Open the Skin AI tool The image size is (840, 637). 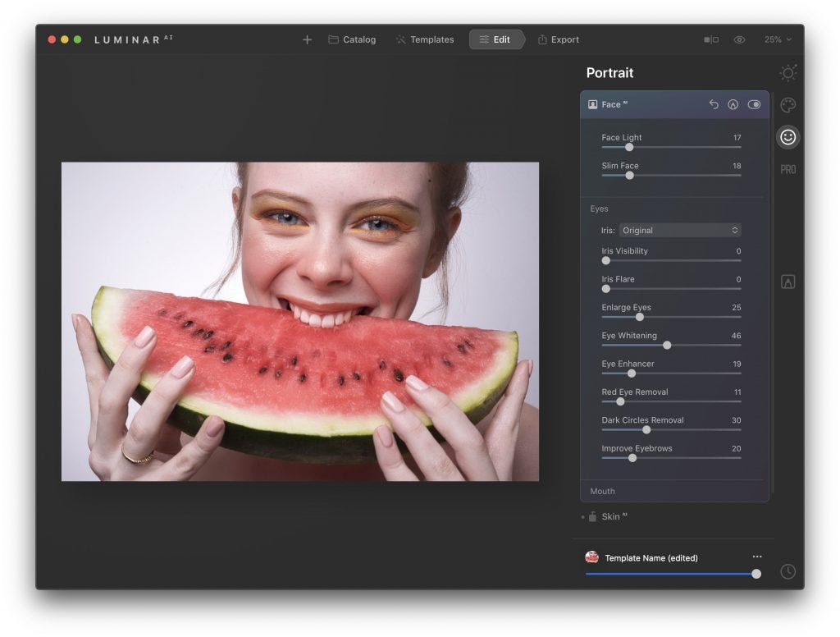[x=610, y=516]
